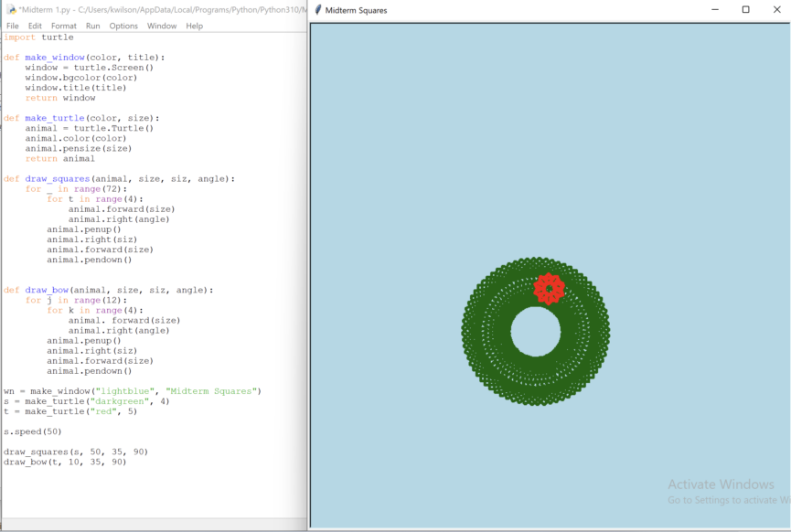Open the Run menu
The image size is (791, 532).
point(91,26)
